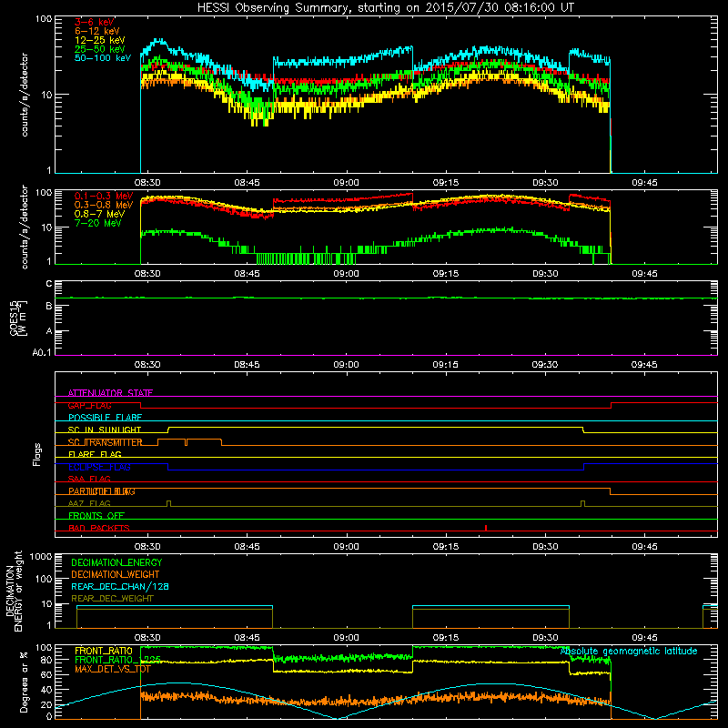The height and width of the screenshot is (728, 728).
Task: Select the 12-25 keV legend label
Action: (x=100, y=40)
